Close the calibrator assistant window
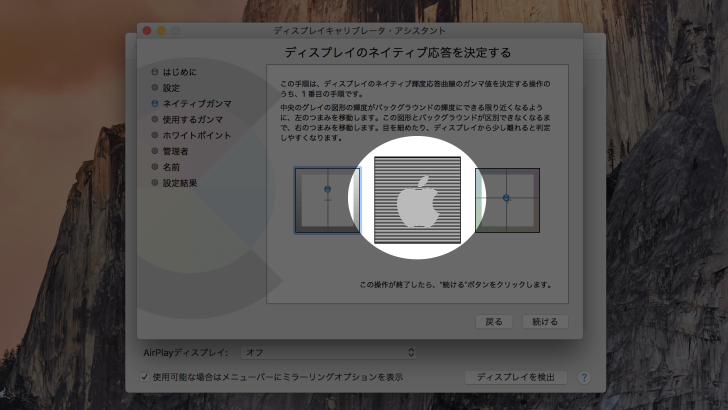The height and width of the screenshot is (410, 728). 147,31
